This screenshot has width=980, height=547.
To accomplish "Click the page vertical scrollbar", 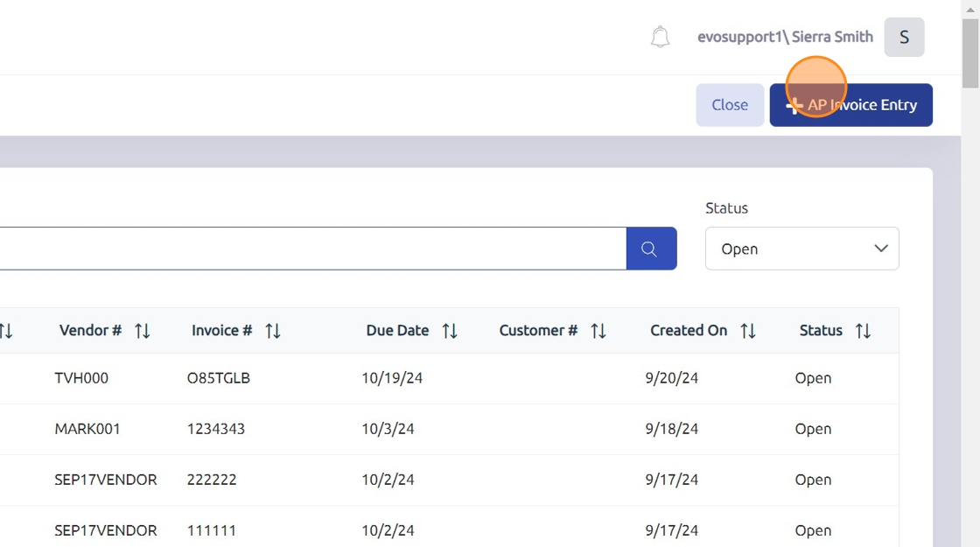I will point(969,263).
